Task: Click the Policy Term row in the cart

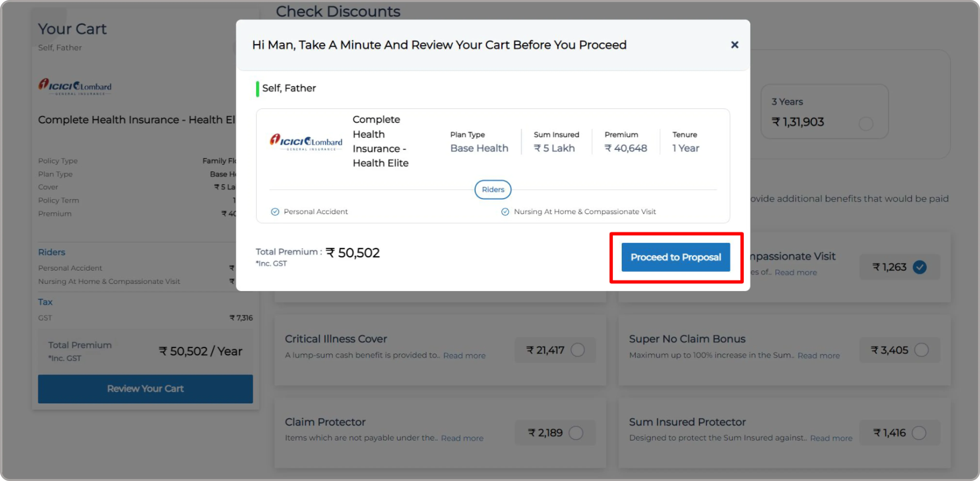Action: (137, 200)
